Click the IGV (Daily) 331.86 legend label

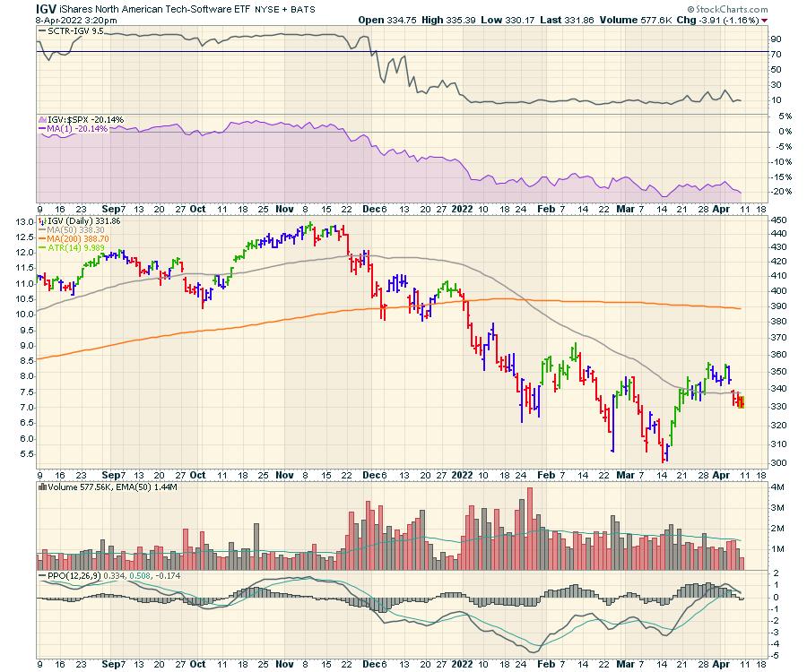[84, 221]
